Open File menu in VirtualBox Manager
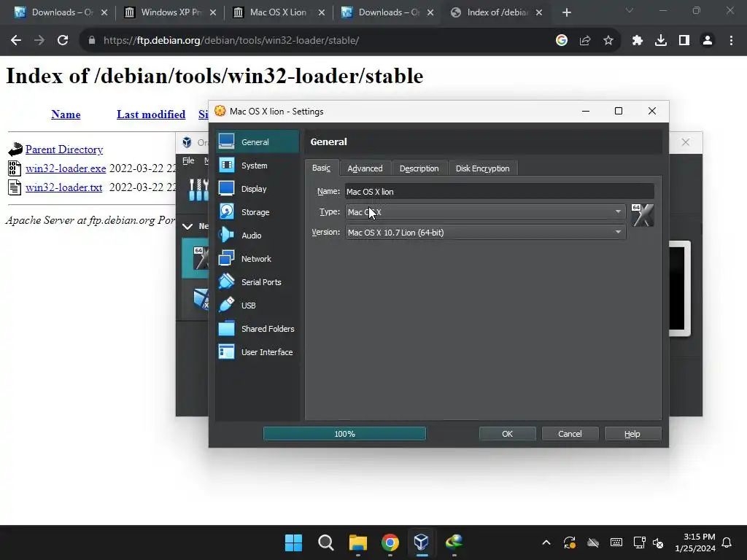The image size is (747, 560). point(189,161)
